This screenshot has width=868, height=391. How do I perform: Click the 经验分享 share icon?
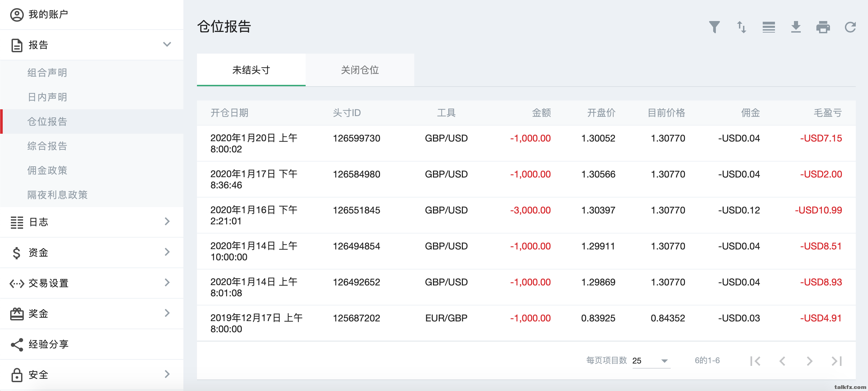(17, 345)
